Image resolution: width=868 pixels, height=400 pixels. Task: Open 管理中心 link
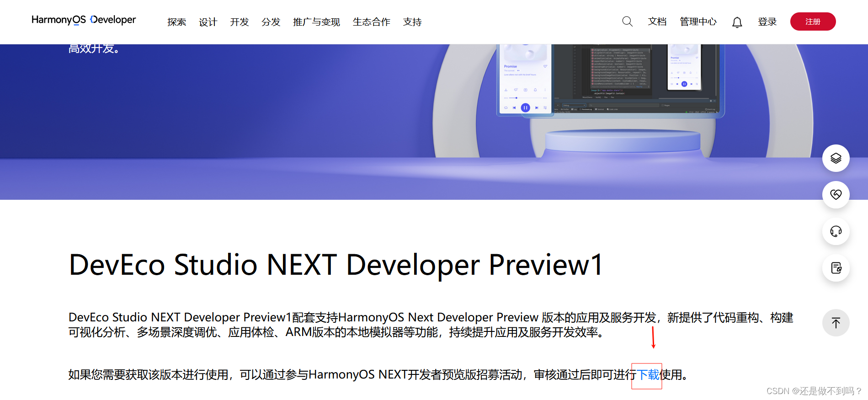(698, 21)
